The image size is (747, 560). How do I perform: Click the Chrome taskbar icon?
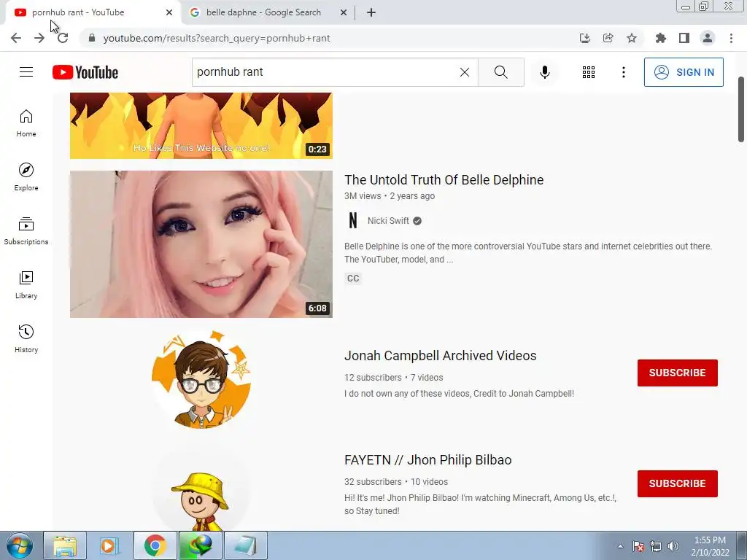point(155,545)
